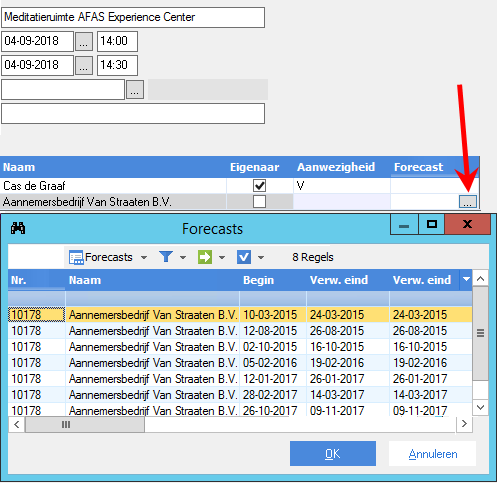The image size is (497, 483).
Task: Select the forecast row beginning 12-01-2017
Action: (x=240, y=379)
